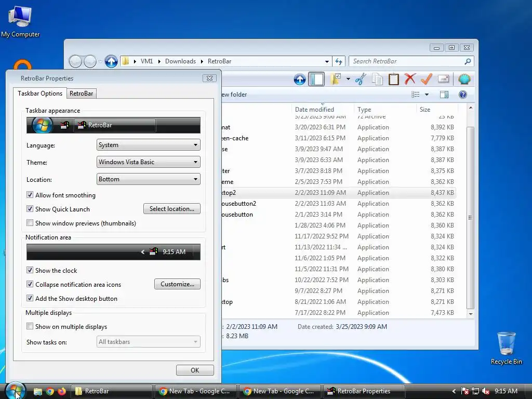Click the scrollbar down arrow in Explorer
The width and height of the screenshot is (532, 399).
coord(471,314)
